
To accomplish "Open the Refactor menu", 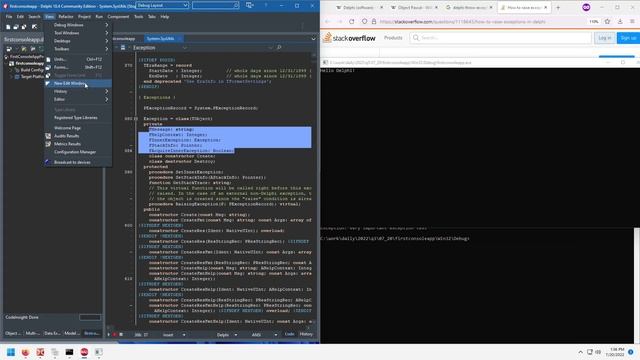I will tap(66, 17).
